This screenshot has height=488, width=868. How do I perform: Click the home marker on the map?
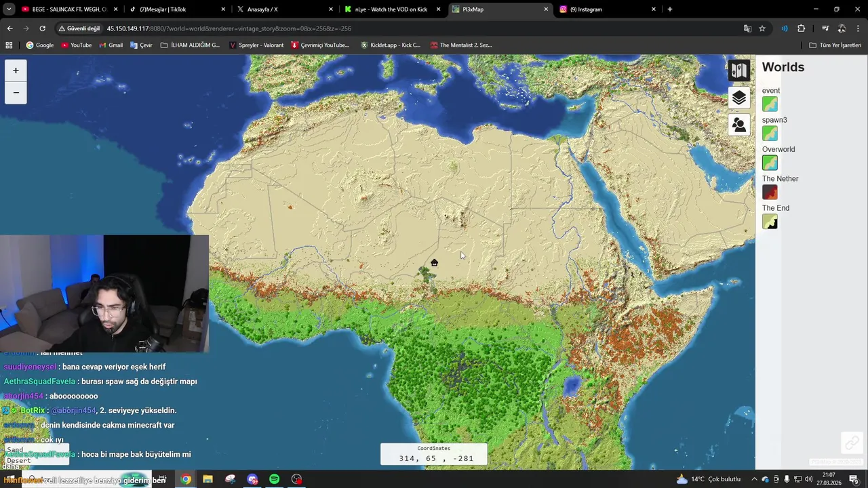[x=434, y=263]
